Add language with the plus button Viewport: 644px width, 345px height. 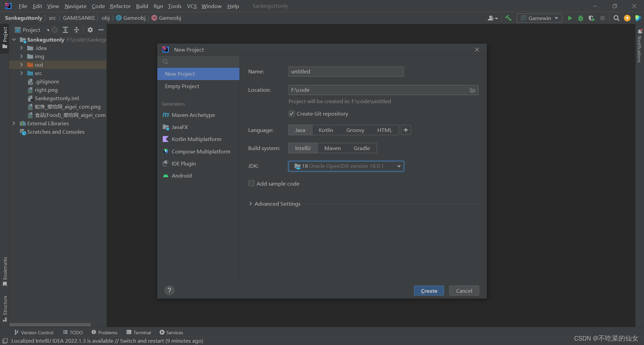coord(406,130)
